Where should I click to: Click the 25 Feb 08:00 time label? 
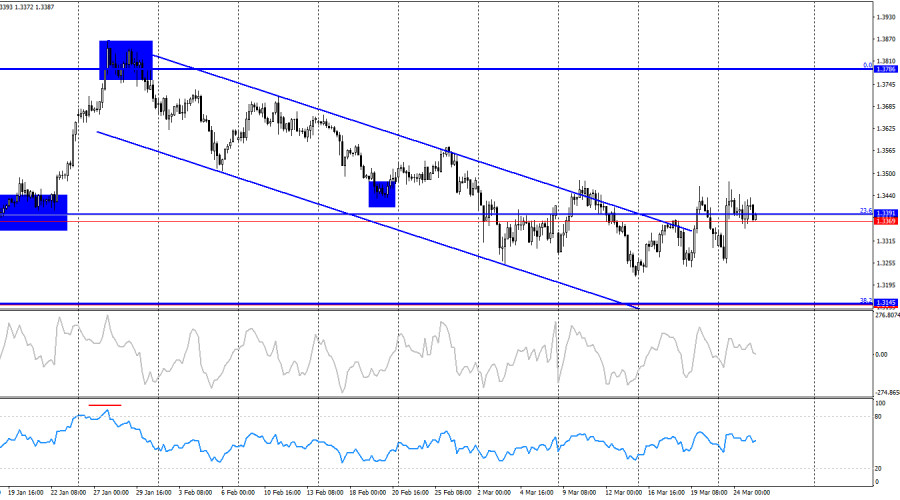click(x=453, y=493)
